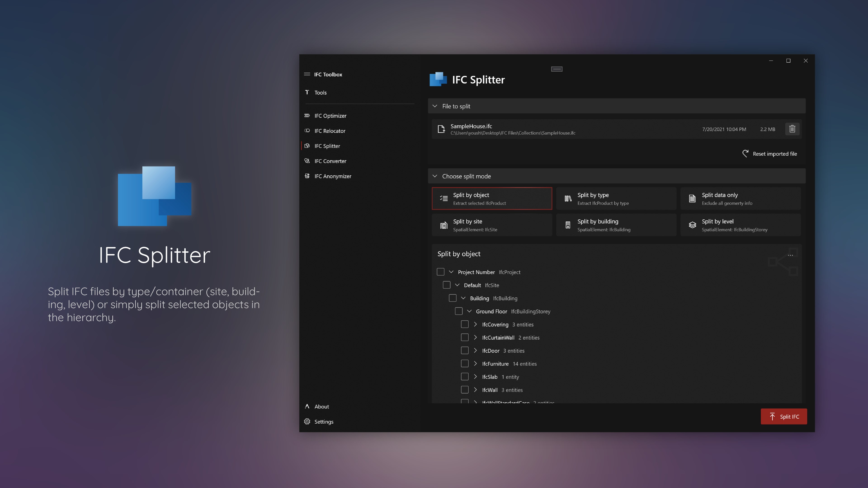
Task: Tick the Ground Floor storey checkbox
Action: [458, 311]
